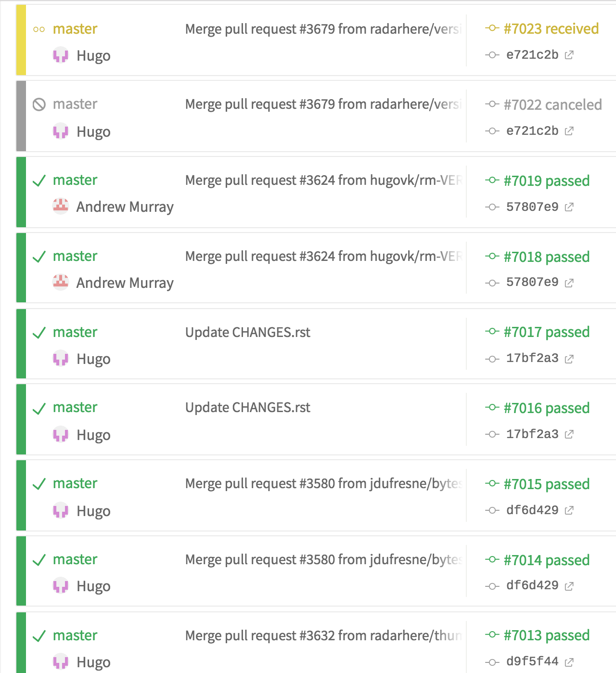Open the external link for commit 17bf2a3
Viewport: 616px width, 673px height.
tap(569, 359)
